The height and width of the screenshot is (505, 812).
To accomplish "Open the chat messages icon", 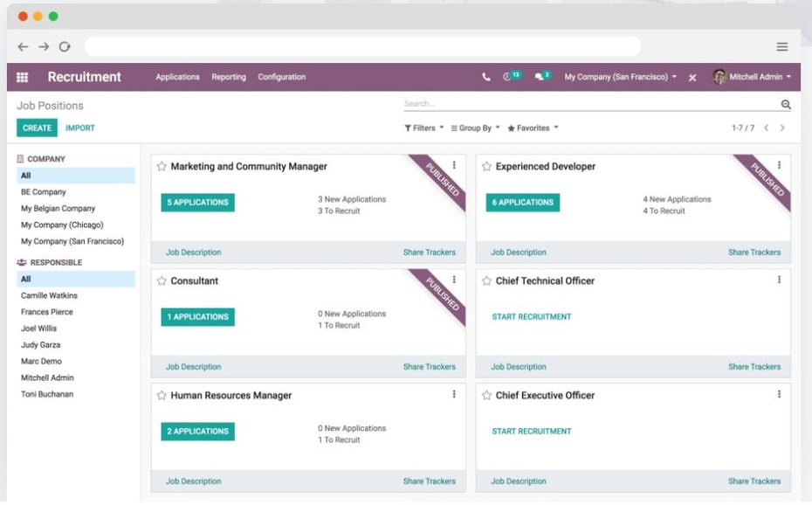I will [540, 77].
